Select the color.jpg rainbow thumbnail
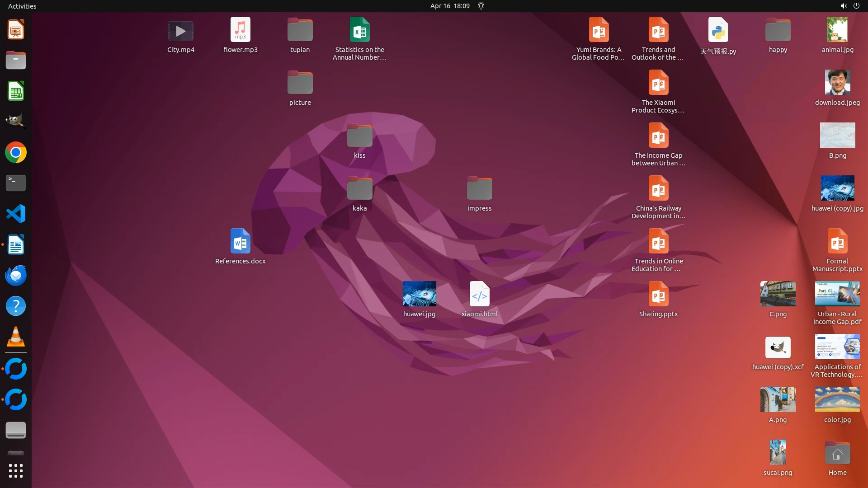Image resolution: width=868 pixels, height=488 pixels. pyautogui.click(x=837, y=399)
